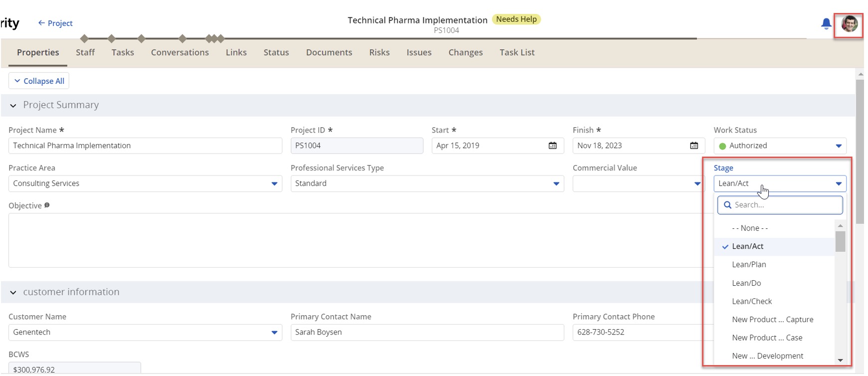The width and height of the screenshot is (868, 376).
Task: Switch to the Tasks tab
Action: click(x=123, y=52)
